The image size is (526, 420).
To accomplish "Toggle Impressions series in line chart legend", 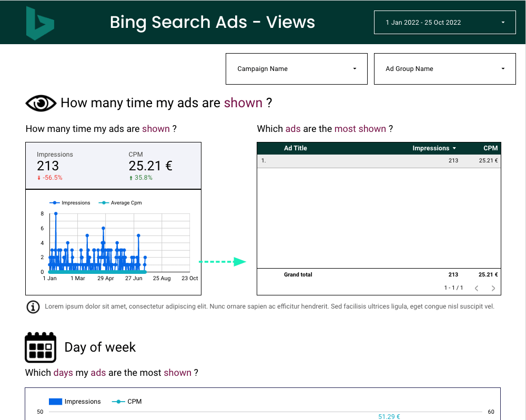I will [70, 203].
